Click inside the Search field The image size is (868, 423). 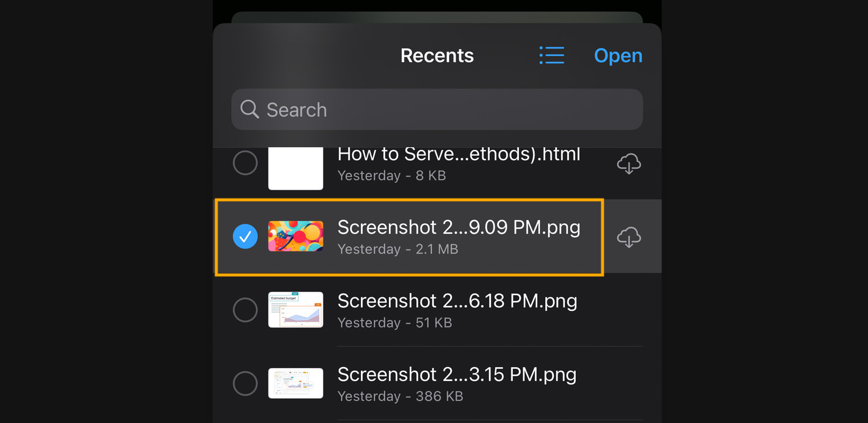pos(437,110)
